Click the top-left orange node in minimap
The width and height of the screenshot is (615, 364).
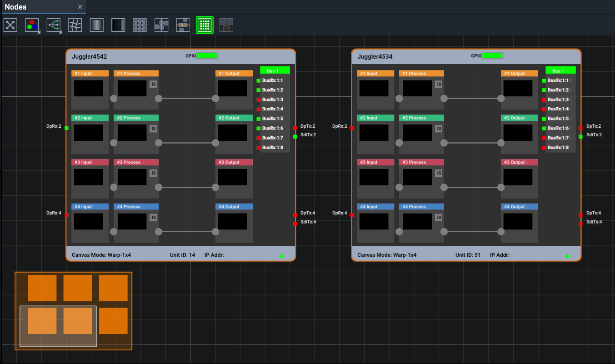click(x=42, y=288)
